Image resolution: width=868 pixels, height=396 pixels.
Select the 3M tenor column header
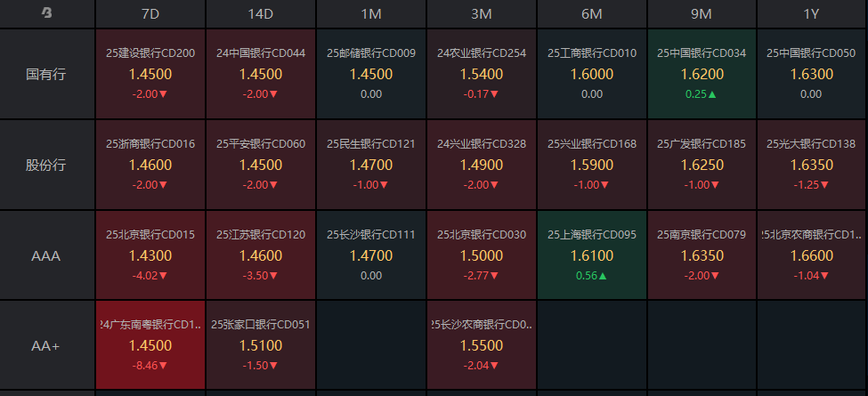click(x=482, y=13)
